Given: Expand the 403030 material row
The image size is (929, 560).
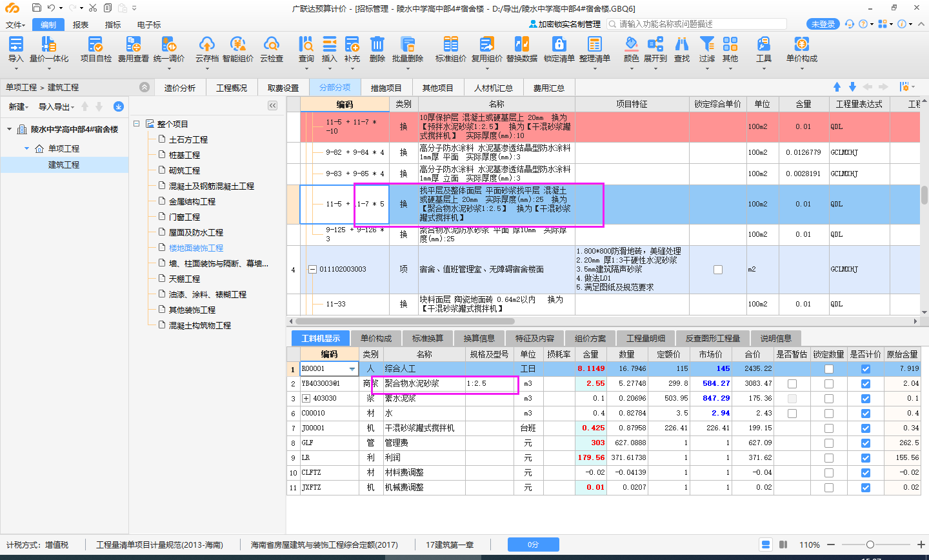Looking at the screenshot, I should click(x=306, y=399).
